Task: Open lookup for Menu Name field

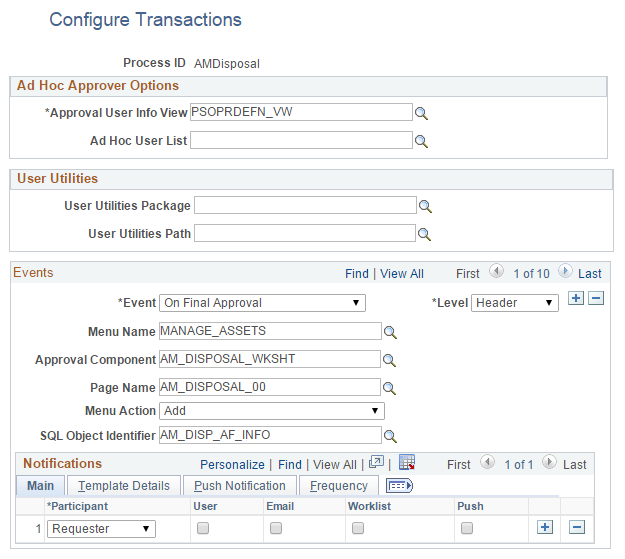Action: (390, 332)
